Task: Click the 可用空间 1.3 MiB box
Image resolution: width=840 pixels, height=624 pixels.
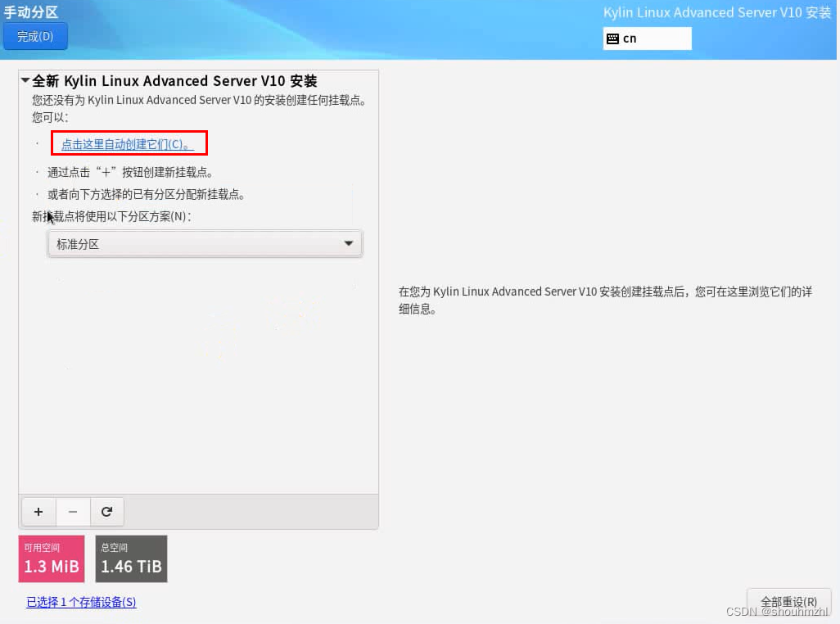Action: click(x=52, y=558)
